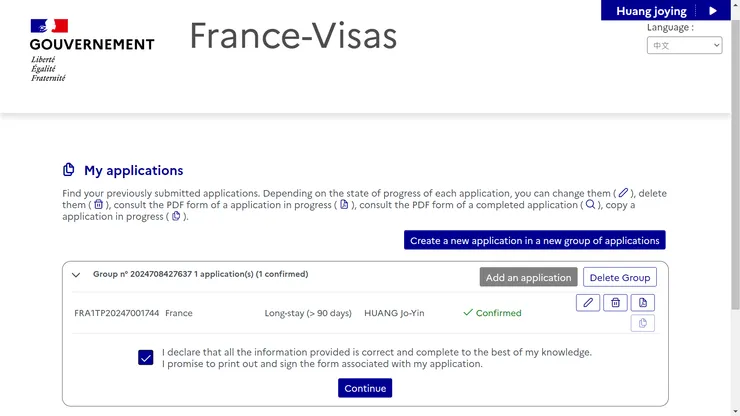This screenshot has width=740, height=416.
Task: Click the Add an application button
Action: (528, 277)
